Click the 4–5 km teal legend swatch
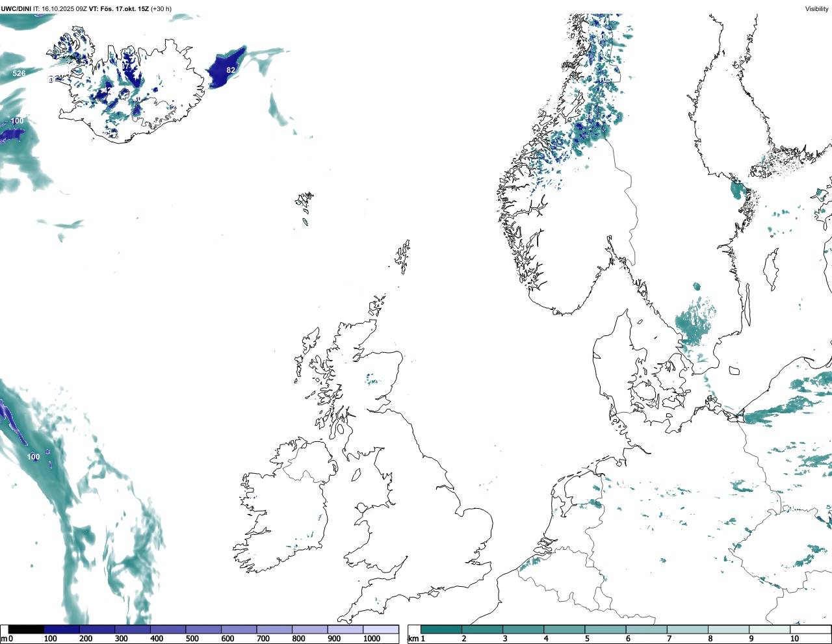Screen dimensions: 832x644 [x=564, y=629]
